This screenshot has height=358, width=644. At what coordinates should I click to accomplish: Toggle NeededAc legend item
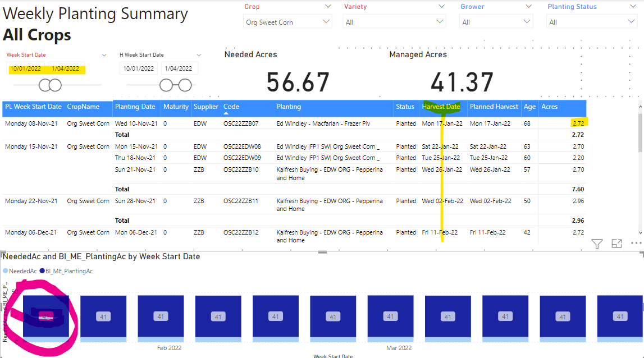(20, 271)
